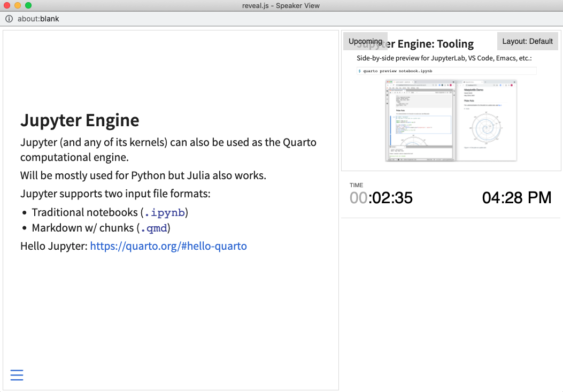Image resolution: width=563 pixels, height=392 pixels.
Task: Open the Layout: Default dropdown
Action: click(527, 41)
